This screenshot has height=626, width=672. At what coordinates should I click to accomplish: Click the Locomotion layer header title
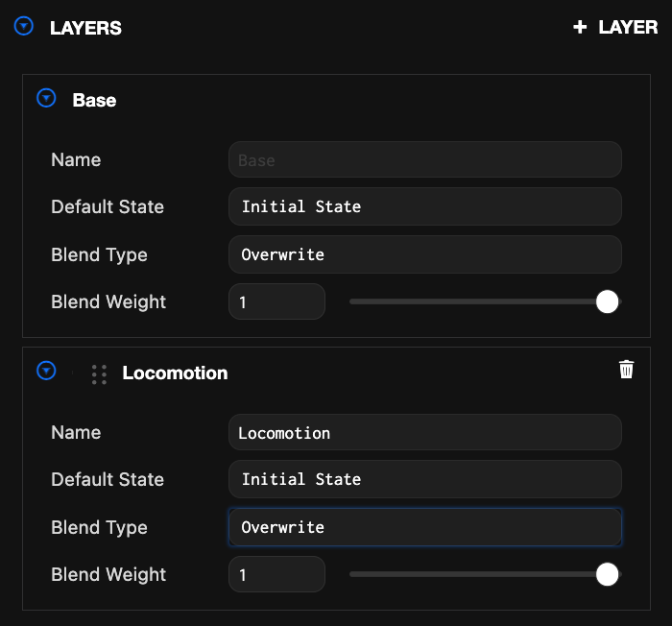pyautogui.click(x=175, y=373)
